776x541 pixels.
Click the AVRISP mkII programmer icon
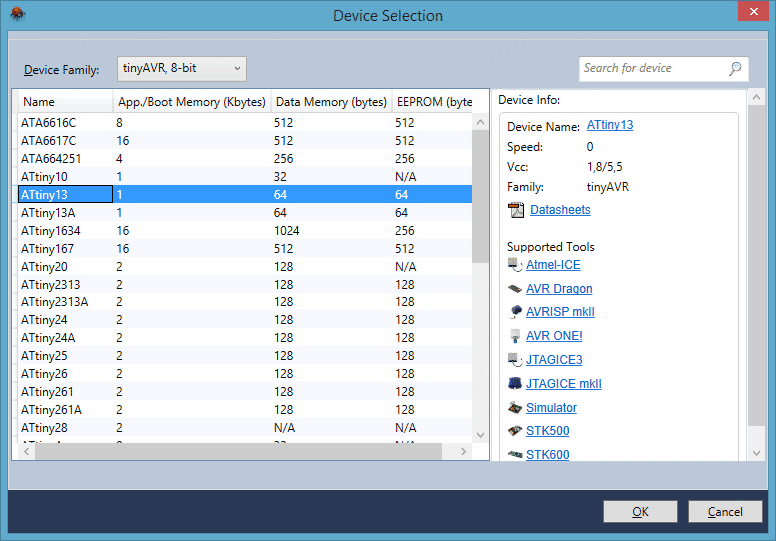pos(515,312)
